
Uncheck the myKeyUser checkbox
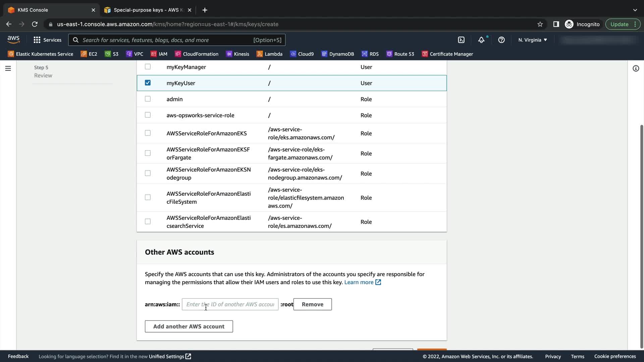click(x=148, y=83)
